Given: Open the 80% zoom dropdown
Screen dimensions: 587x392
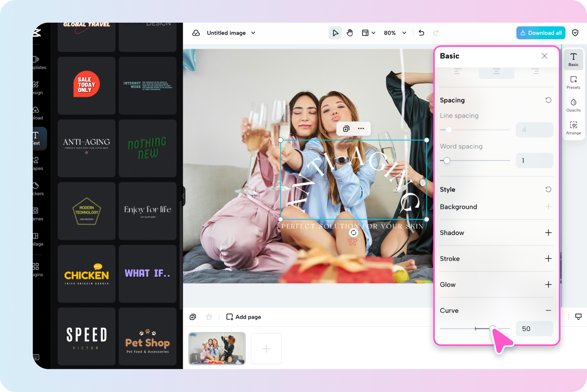Looking at the screenshot, I should [x=395, y=33].
